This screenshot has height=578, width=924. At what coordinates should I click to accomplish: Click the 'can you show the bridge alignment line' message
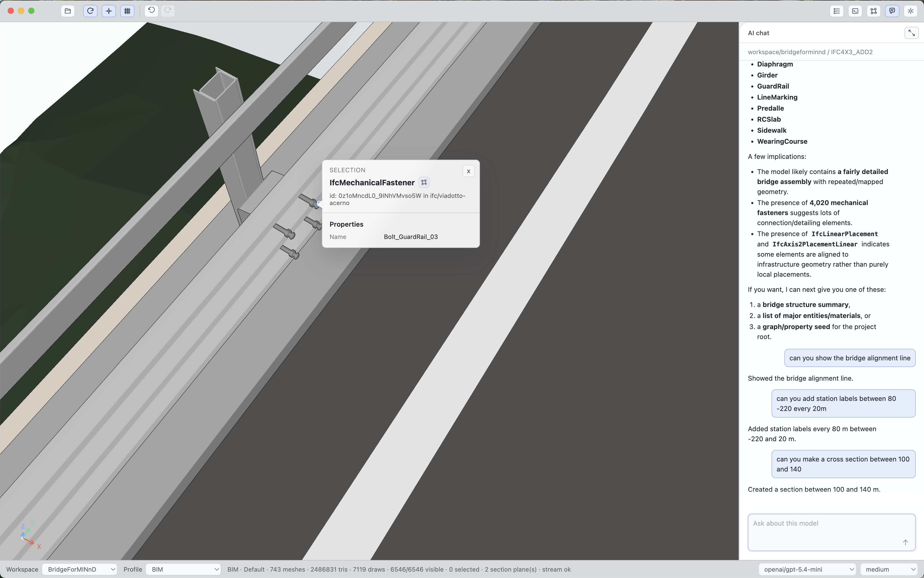(x=850, y=358)
